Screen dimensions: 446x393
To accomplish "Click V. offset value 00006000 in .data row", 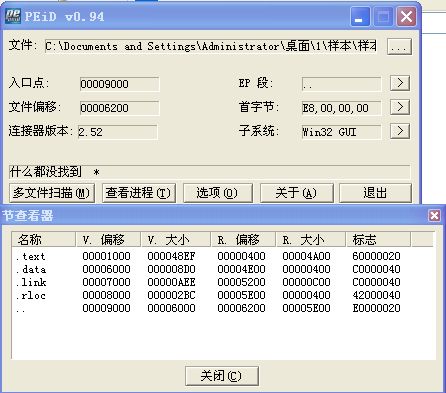I will click(x=106, y=269).
